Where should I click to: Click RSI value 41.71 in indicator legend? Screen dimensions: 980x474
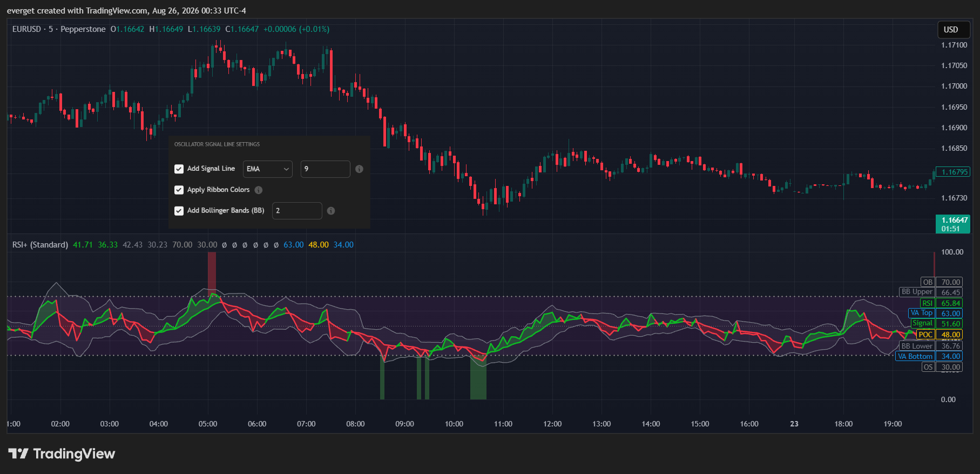83,245
